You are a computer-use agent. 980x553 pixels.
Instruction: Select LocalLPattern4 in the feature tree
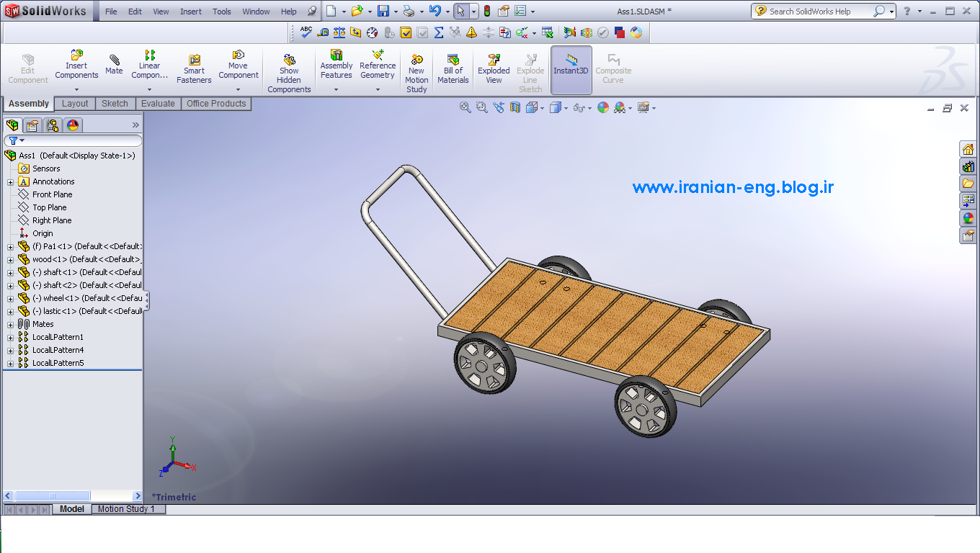click(x=58, y=350)
